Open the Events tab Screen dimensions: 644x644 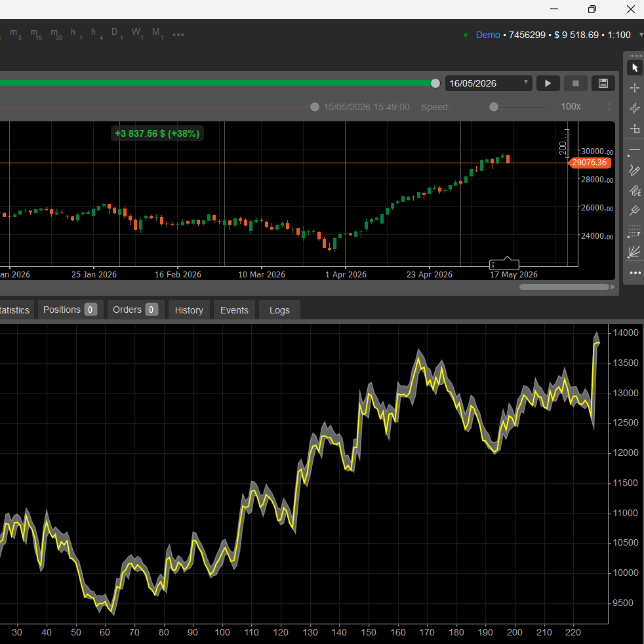[234, 310]
